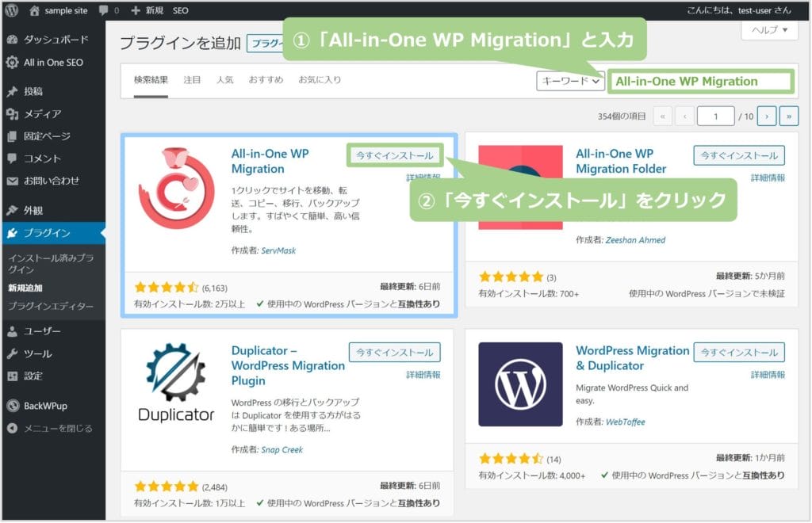Click the ツール wrench icon
812x523 pixels.
13,354
